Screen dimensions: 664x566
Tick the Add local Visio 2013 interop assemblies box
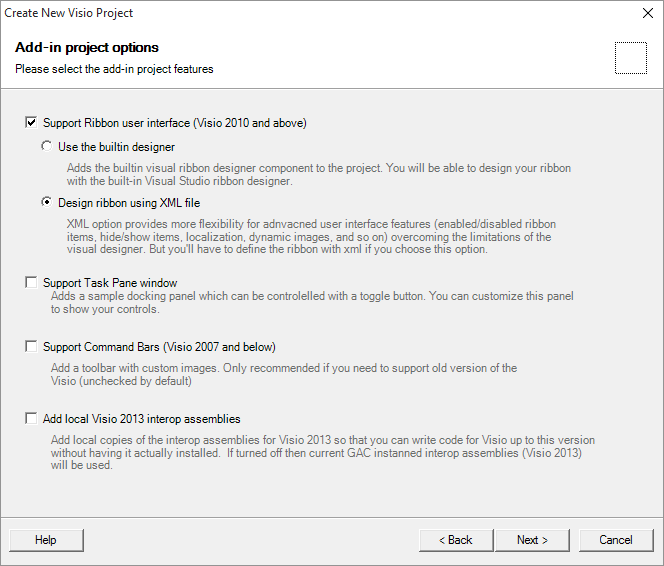31,419
